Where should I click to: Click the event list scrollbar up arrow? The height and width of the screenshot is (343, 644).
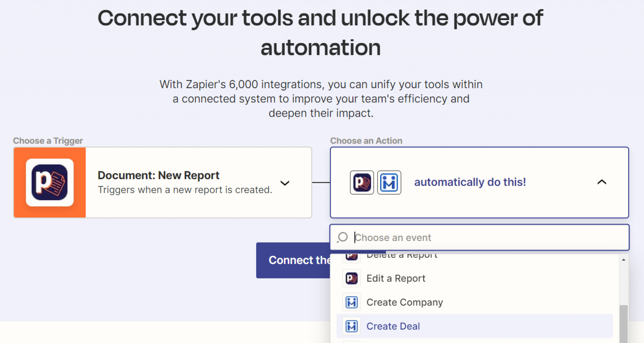point(623,260)
